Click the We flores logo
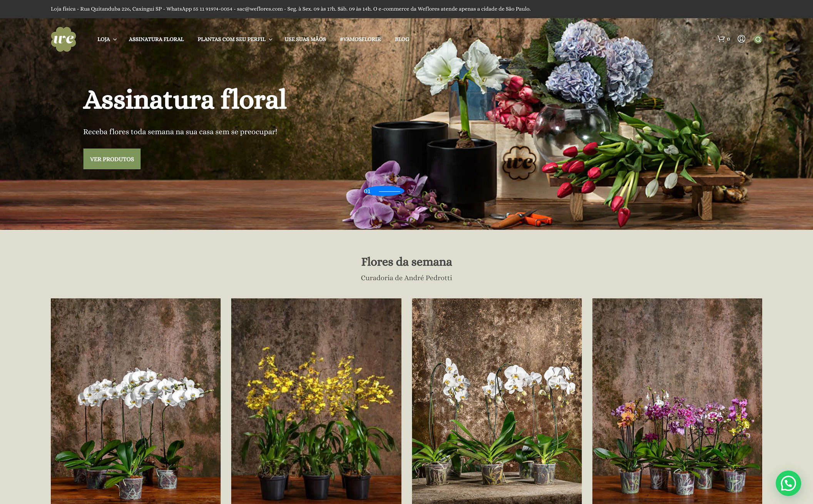Screen dimensions: 813x504 point(64,39)
